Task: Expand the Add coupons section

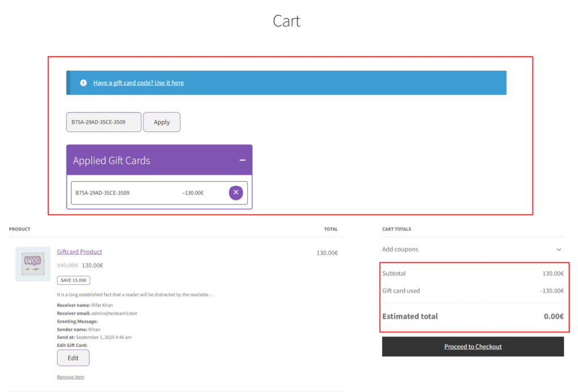Action: 400,249
